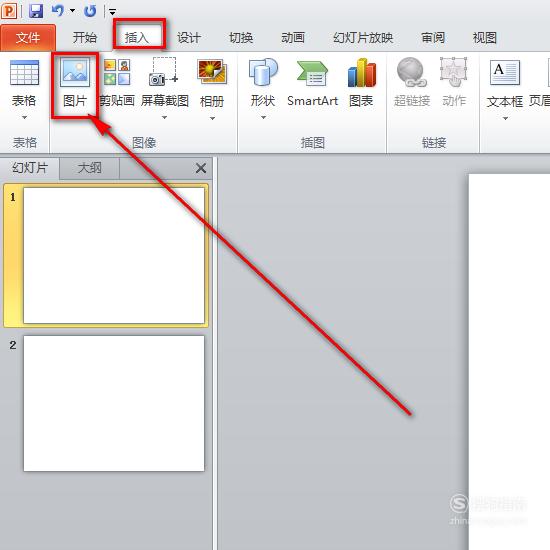The height and width of the screenshot is (550, 550).
Task: Insert a 图片 (Picture) from file
Action: tap(75, 84)
